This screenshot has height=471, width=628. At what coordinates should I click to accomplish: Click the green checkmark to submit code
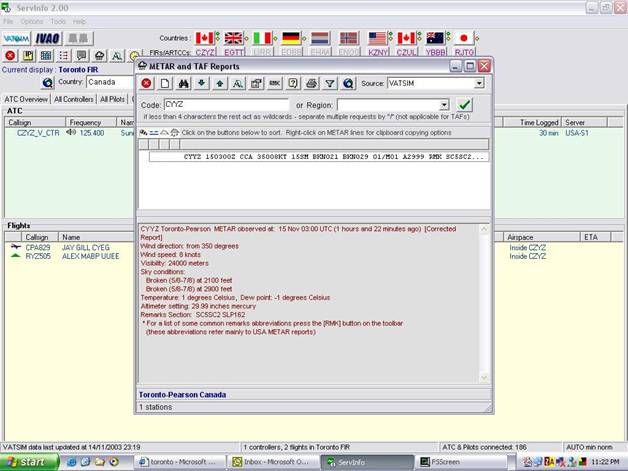(x=465, y=104)
